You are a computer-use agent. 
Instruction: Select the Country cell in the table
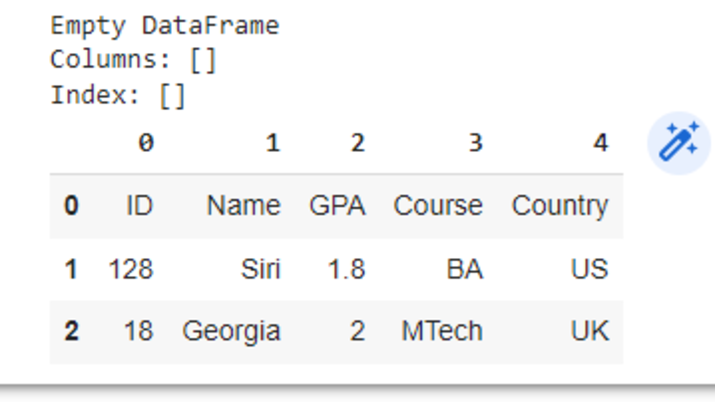click(560, 206)
